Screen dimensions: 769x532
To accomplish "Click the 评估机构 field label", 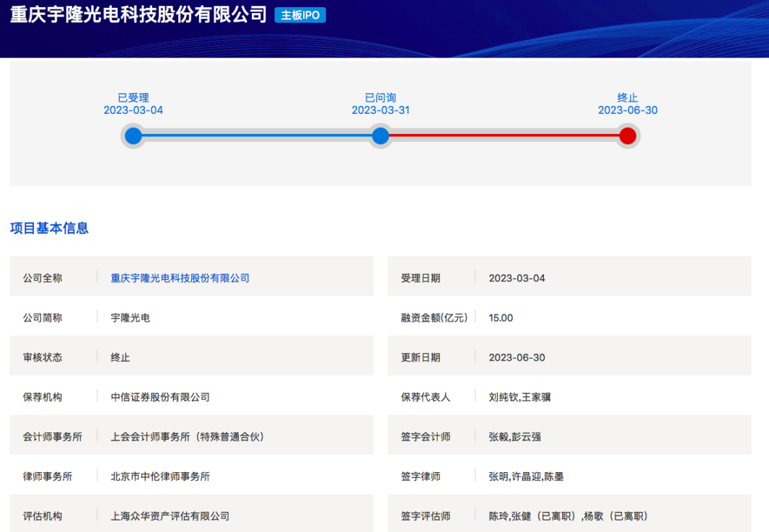I will 43,516.
